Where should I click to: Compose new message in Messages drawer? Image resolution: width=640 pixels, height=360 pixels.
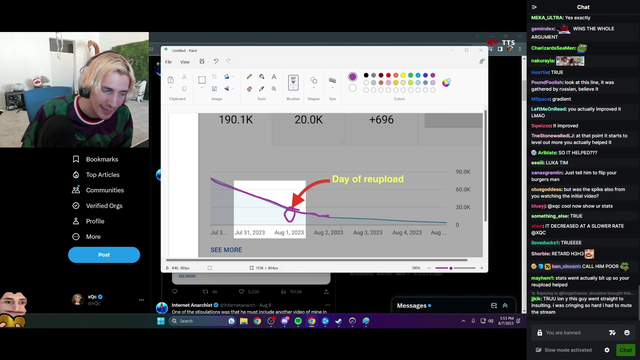[x=494, y=306]
